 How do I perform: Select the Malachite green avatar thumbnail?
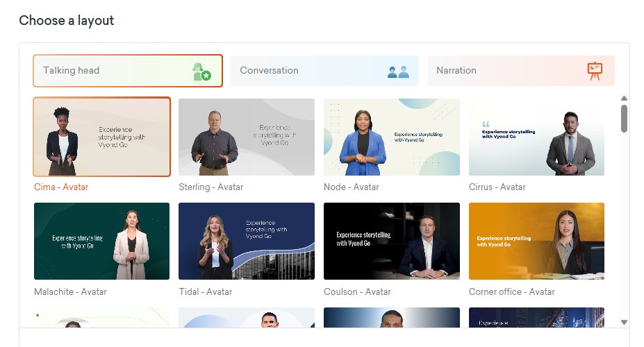(101, 241)
